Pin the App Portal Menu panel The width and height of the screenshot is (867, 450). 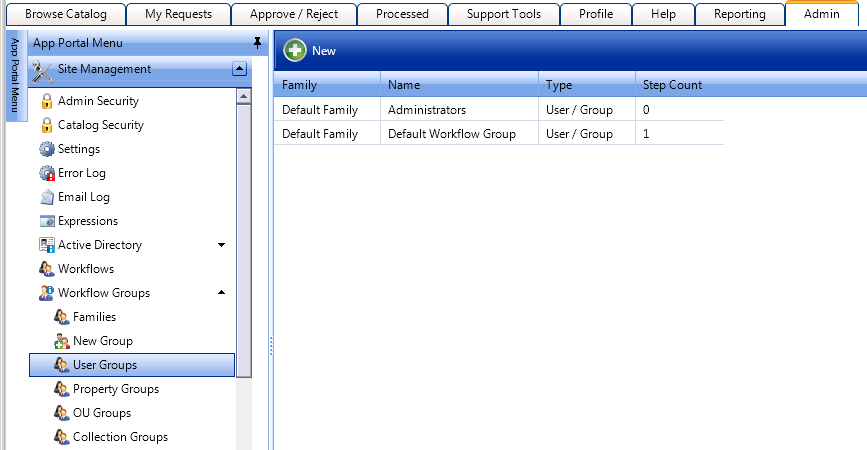pyautogui.click(x=257, y=44)
